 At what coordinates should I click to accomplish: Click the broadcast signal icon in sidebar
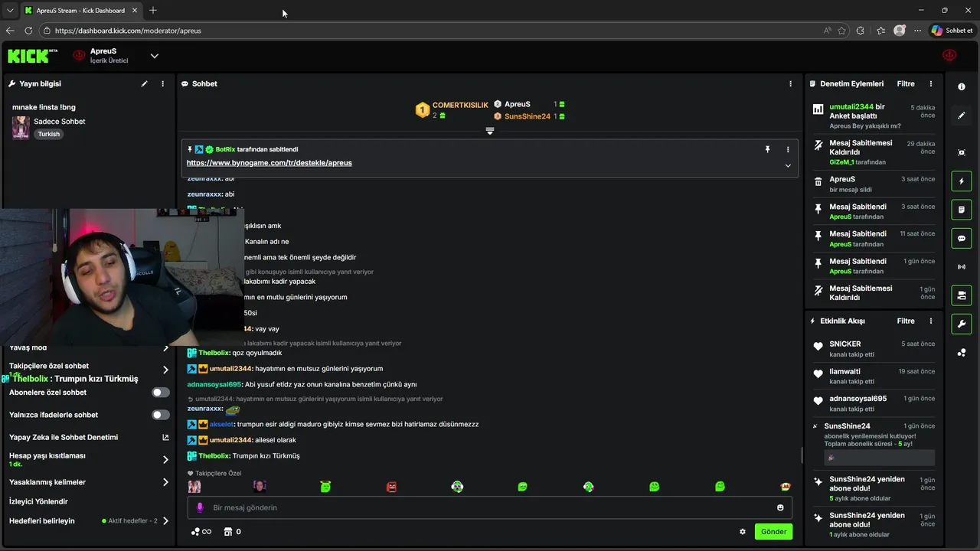tap(962, 266)
